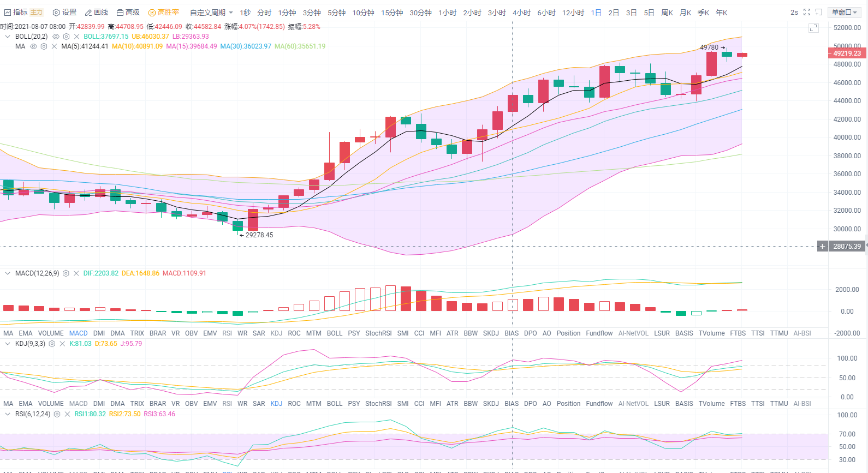Click the 2s refresh interval
This screenshot has height=473, width=868.
[x=794, y=12]
